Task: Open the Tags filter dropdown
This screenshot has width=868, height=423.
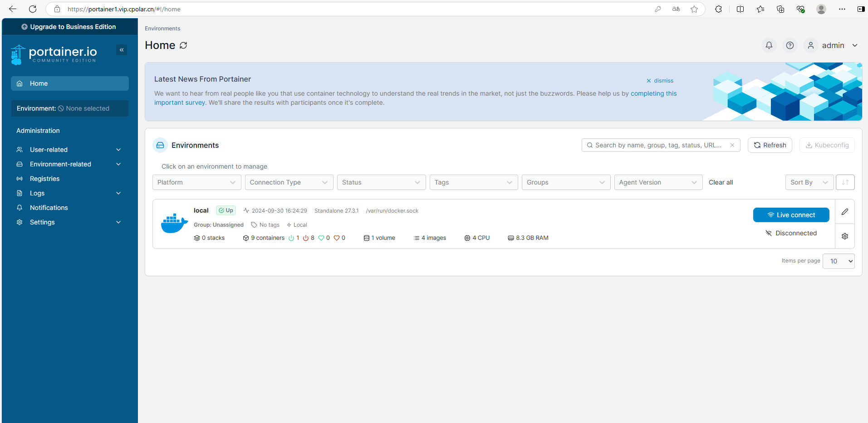Action: click(x=474, y=182)
